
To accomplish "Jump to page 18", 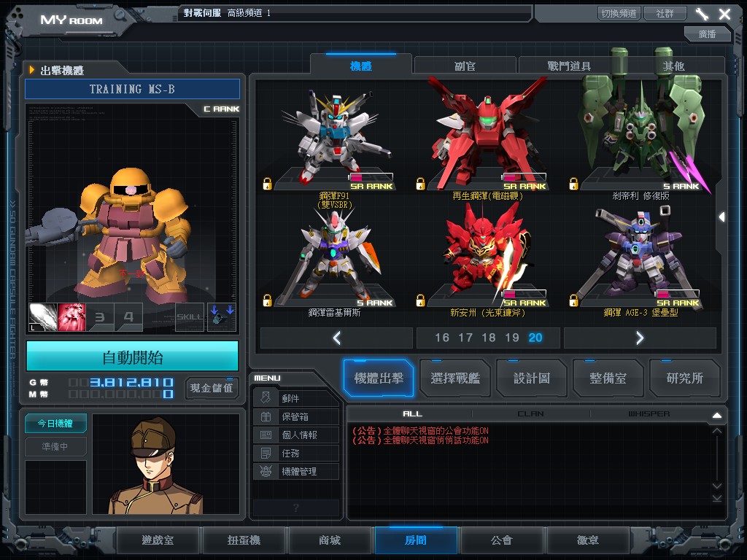I will [x=488, y=338].
